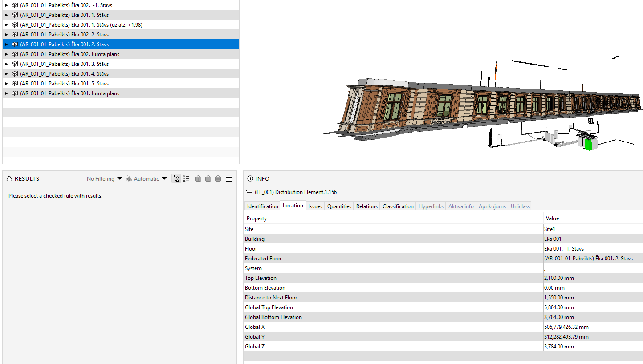
Task: Click the floor icon of 1. Stāvs (uz atz. +1.98) row
Action: [15, 25]
